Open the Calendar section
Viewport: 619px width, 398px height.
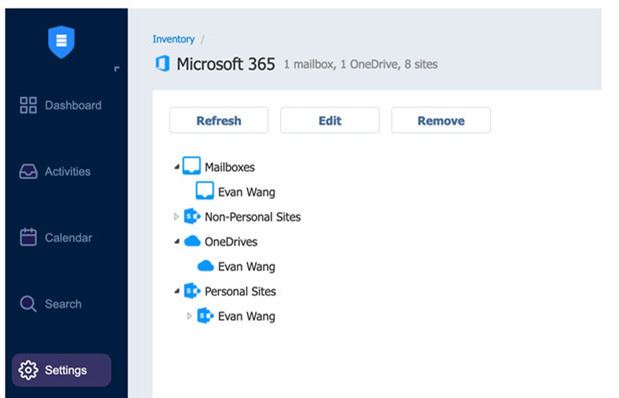[x=62, y=237]
